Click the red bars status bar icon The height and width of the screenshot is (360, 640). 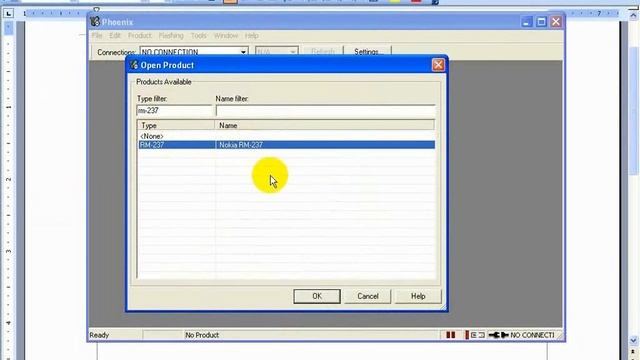[451, 335]
